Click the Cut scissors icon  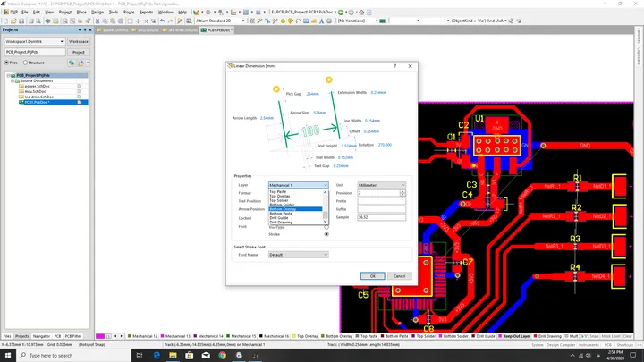coord(97,21)
